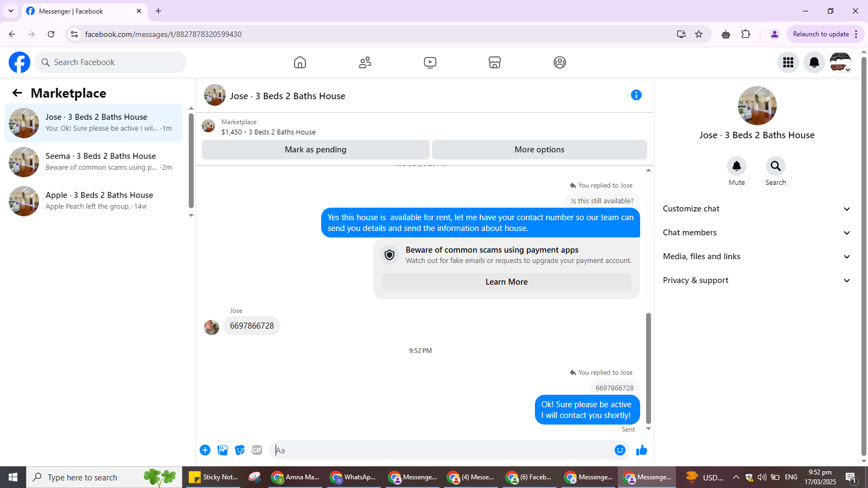Bookmark this tab with the star icon
Screen dimensions: 868x488
[699, 34]
